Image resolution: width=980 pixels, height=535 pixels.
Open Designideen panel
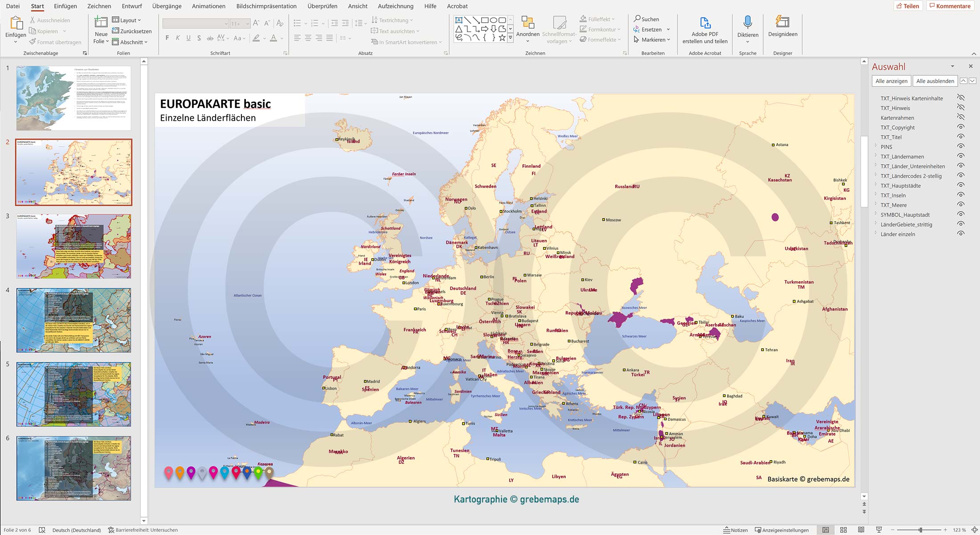point(782,29)
